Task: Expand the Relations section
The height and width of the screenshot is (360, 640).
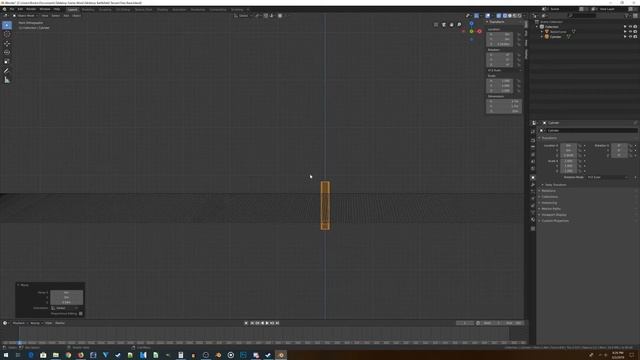Action: pos(548,191)
